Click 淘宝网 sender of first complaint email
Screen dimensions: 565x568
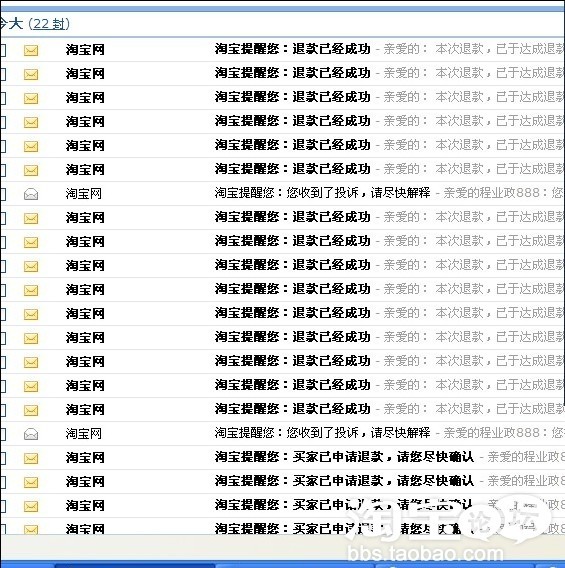[x=84, y=194]
